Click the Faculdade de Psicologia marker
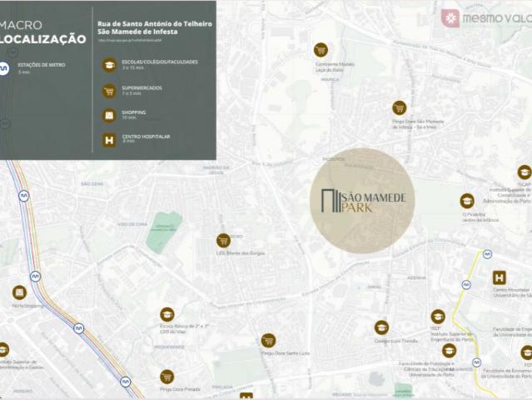 pyautogui.click(x=449, y=350)
